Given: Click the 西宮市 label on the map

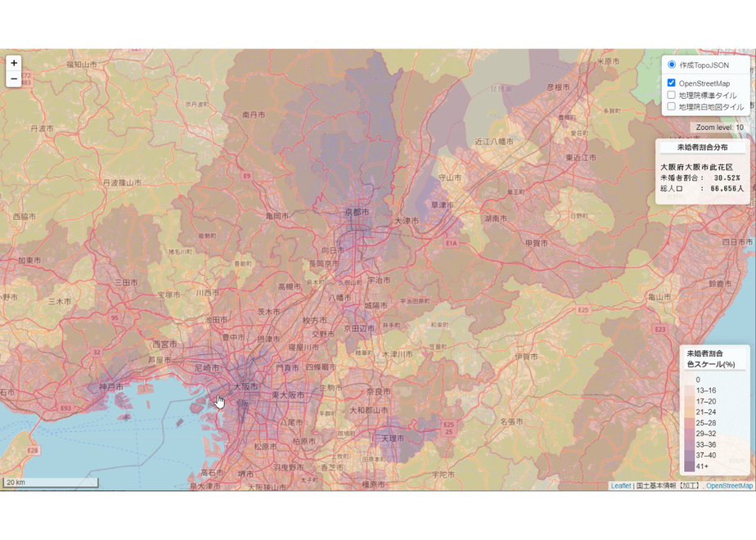Looking at the screenshot, I should click(164, 344).
